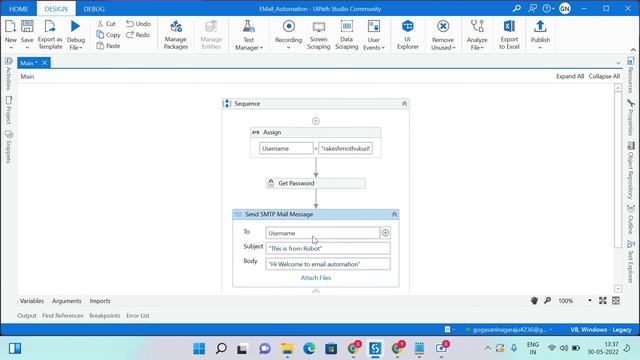Open the Properties side panel
640x360 pixels.
pos(631,118)
